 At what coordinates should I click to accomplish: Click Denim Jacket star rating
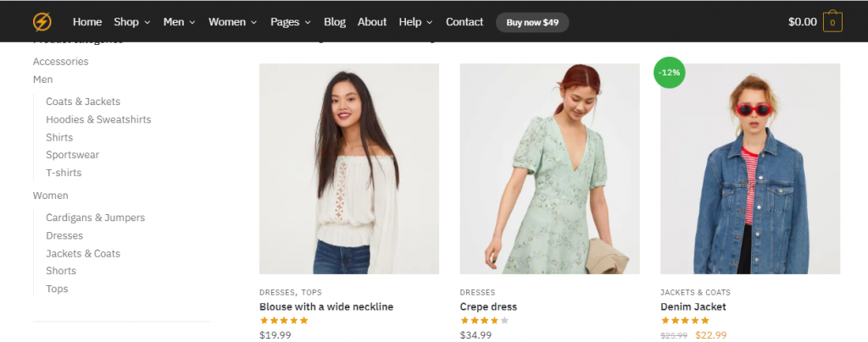685,321
